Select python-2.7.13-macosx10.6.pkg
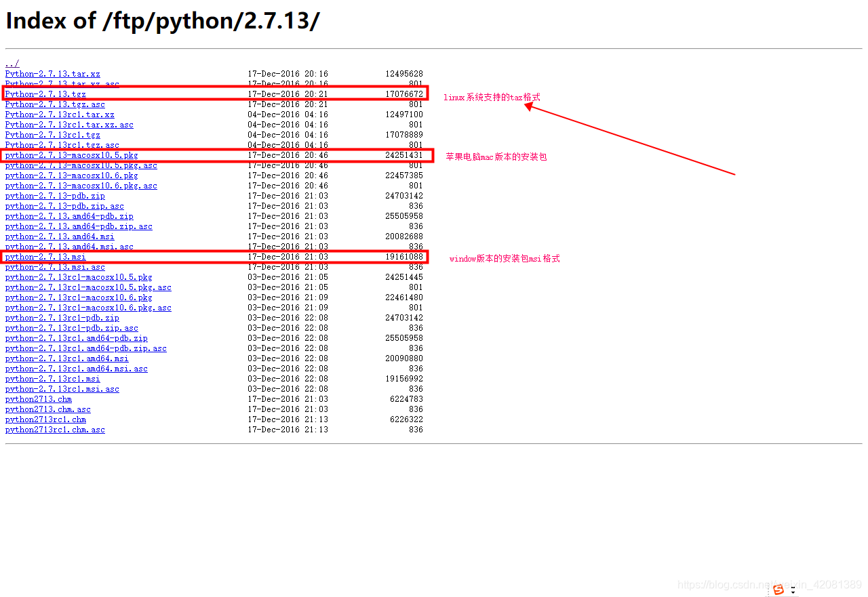Viewport: 868px width, 597px height. (x=71, y=176)
